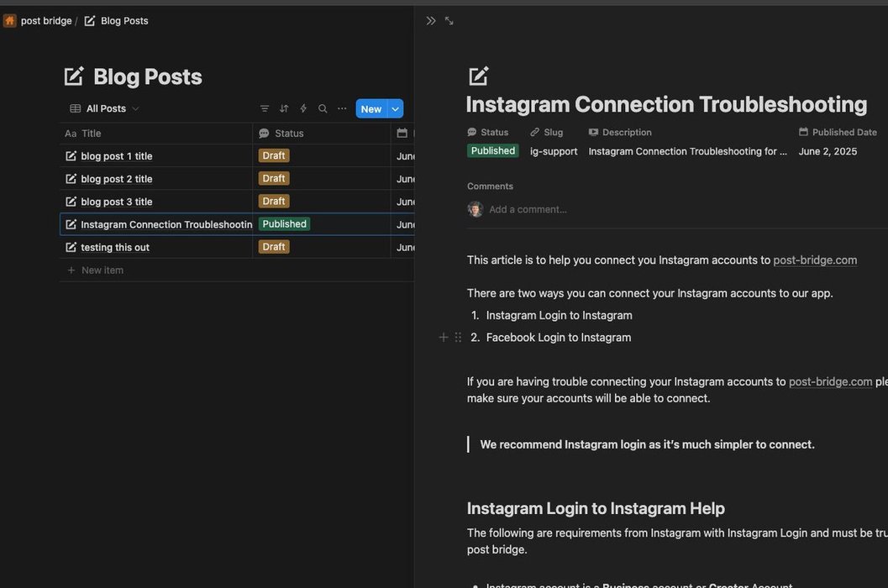Viewport: 888px width, 588px height.
Task: Click the search magnifier icon
Action: pyautogui.click(x=323, y=109)
